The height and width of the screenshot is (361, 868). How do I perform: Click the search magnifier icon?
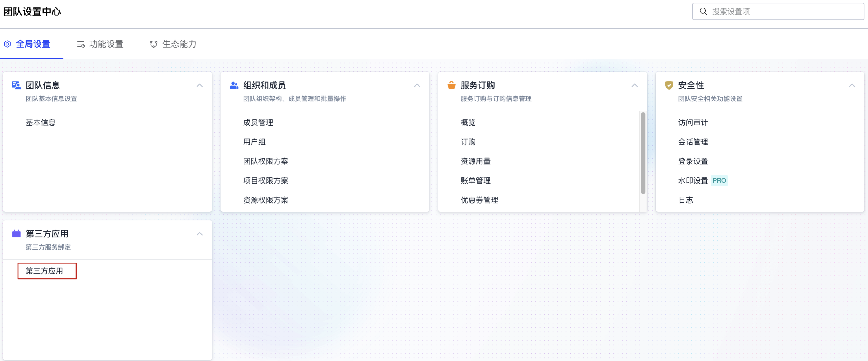click(x=703, y=12)
